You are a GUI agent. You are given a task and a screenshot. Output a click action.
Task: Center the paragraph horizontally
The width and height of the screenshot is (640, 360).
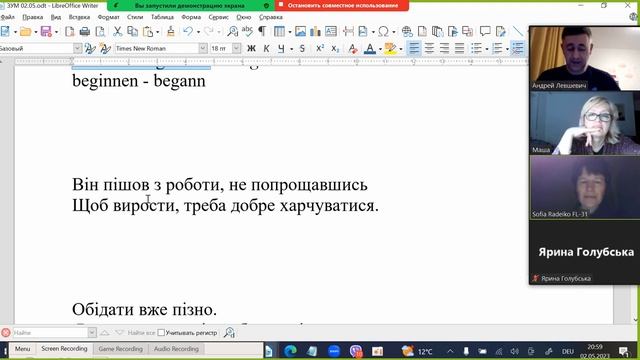click(429, 49)
